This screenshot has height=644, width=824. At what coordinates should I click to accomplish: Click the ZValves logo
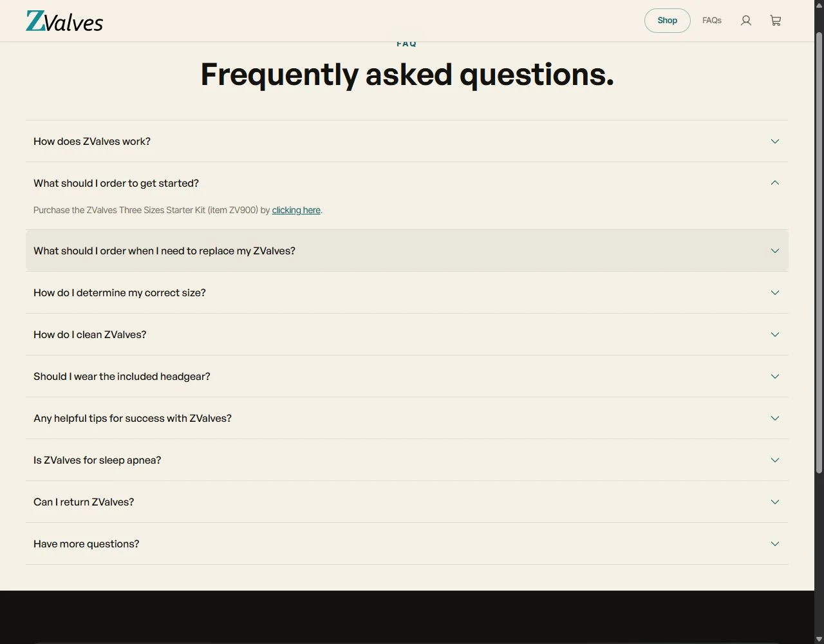tap(64, 21)
